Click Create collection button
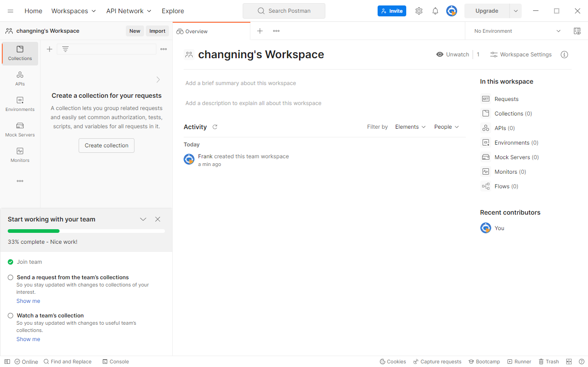Image resolution: width=588 pixels, height=367 pixels. (106, 146)
